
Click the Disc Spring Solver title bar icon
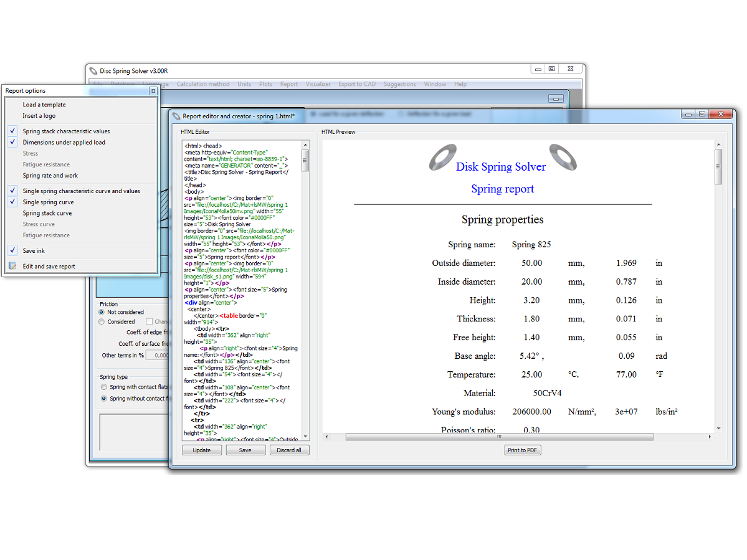[93, 71]
